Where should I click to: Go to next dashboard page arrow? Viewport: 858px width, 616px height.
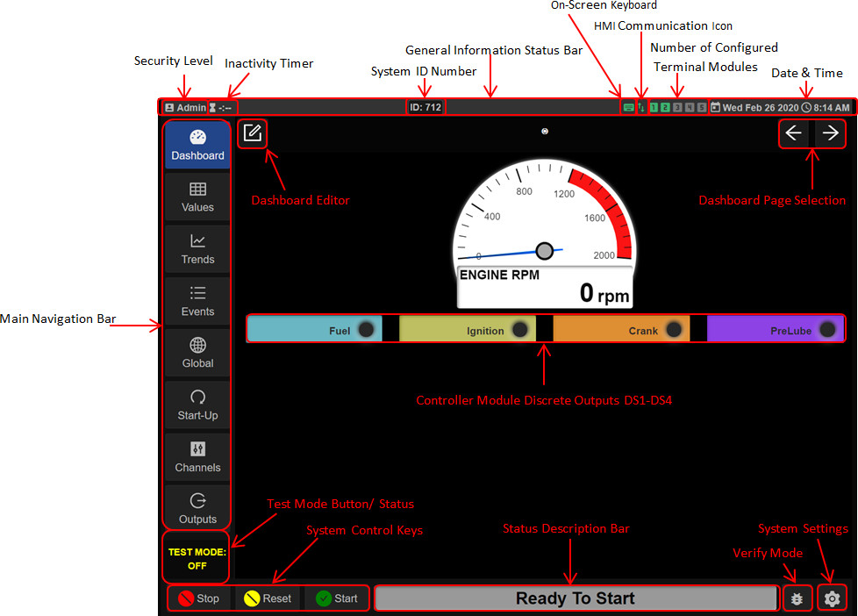(831, 133)
